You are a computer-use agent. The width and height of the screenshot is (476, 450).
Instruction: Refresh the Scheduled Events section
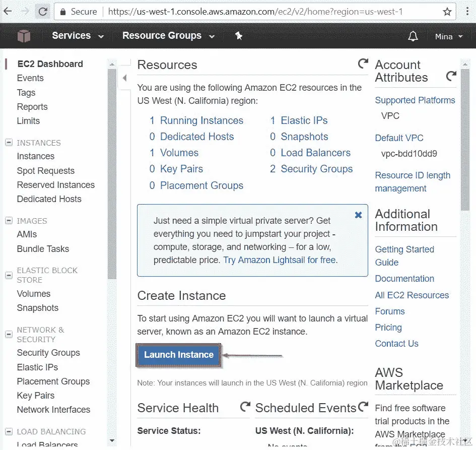(363, 406)
